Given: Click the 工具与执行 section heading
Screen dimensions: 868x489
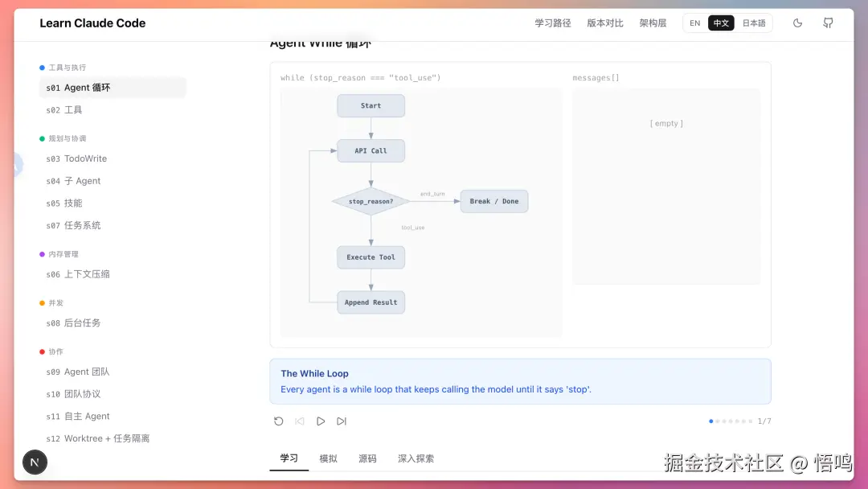Looking at the screenshot, I should tap(67, 68).
